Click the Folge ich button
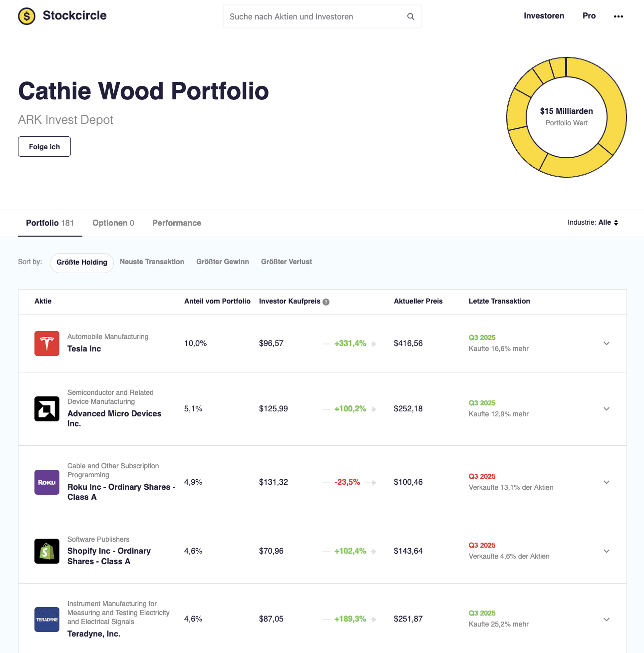 tap(44, 146)
